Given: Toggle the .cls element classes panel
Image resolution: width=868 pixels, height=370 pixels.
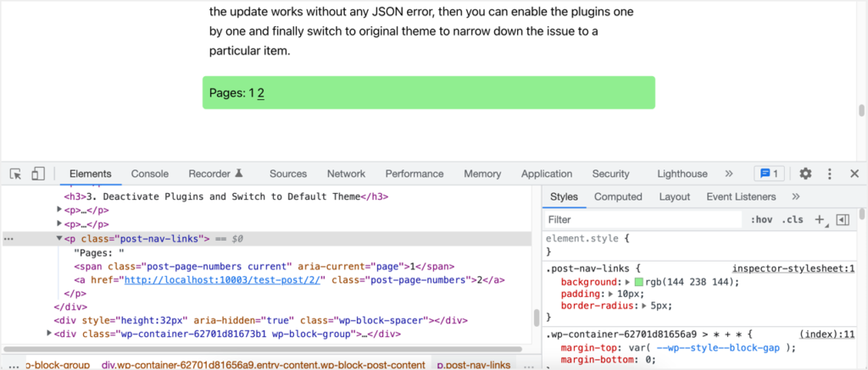Looking at the screenshot, I should [x=793, y=219].
